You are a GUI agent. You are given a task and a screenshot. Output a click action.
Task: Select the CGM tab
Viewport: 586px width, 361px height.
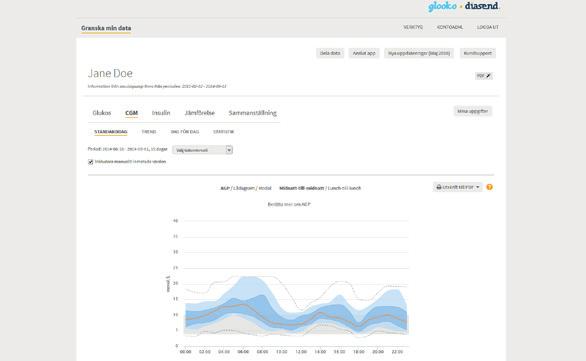132,113
